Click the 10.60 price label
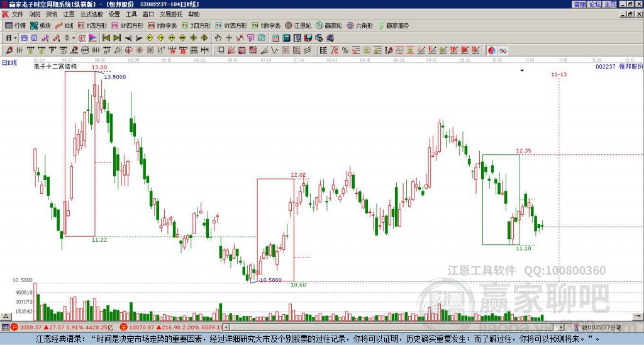Image resolution: width=644 pixels, height=345 pixels. click(x=299, y=285)
